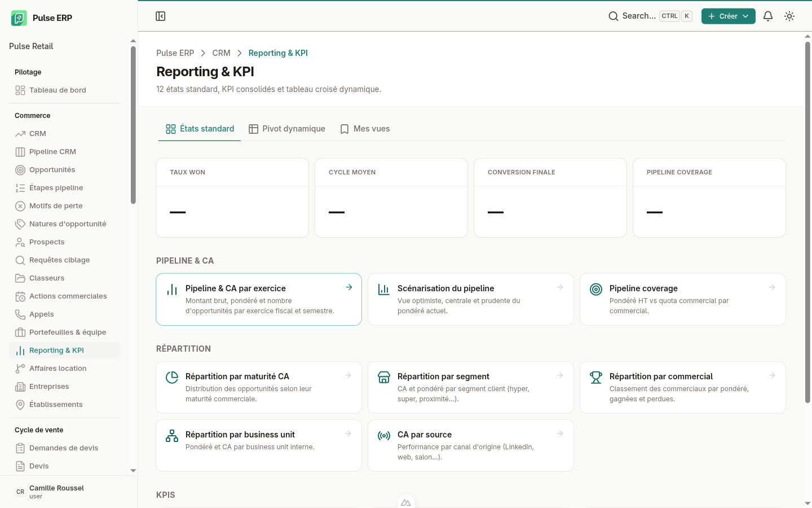Click the Motifs de perte cross icon
Screen dimensions: 812x508
(x=20, y=206)
